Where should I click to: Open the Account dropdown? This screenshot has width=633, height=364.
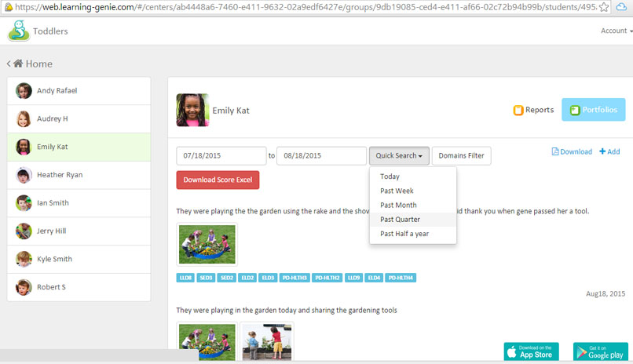[x=617, y=31]
